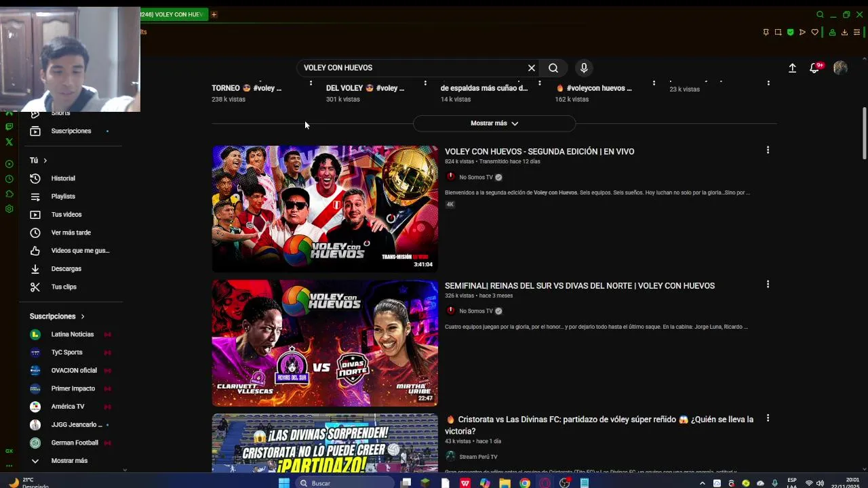The image size is (868, 488).
Task: Open Ver más tarde
Action: point(71,232)
